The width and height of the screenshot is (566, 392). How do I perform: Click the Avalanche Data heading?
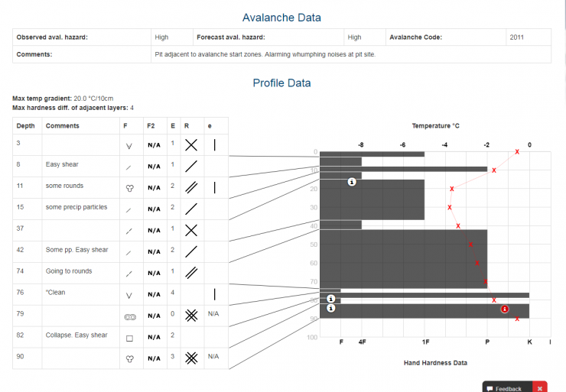click(281, 18)
